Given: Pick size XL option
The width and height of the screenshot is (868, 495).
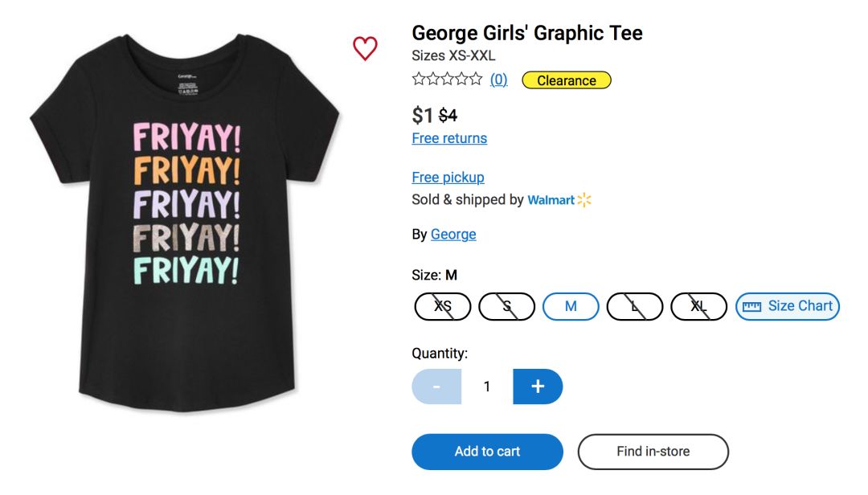Looking at the screenshot, I should click(x=698, y=306).
